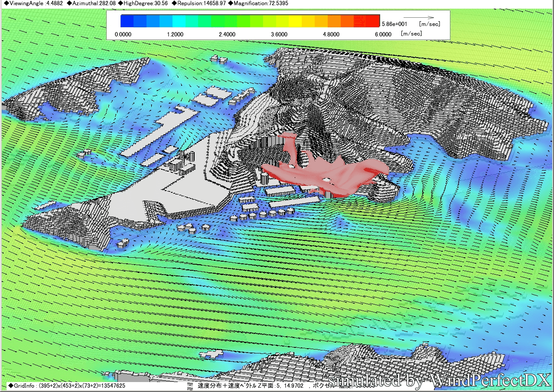
Task: Select the yellow color legend swatch
Action: point(295,21)
